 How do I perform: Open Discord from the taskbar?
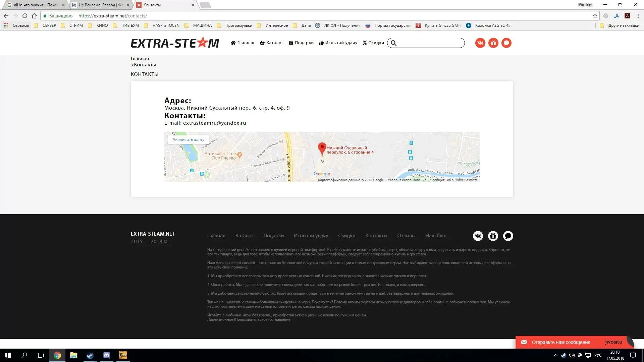pos(106,355)
